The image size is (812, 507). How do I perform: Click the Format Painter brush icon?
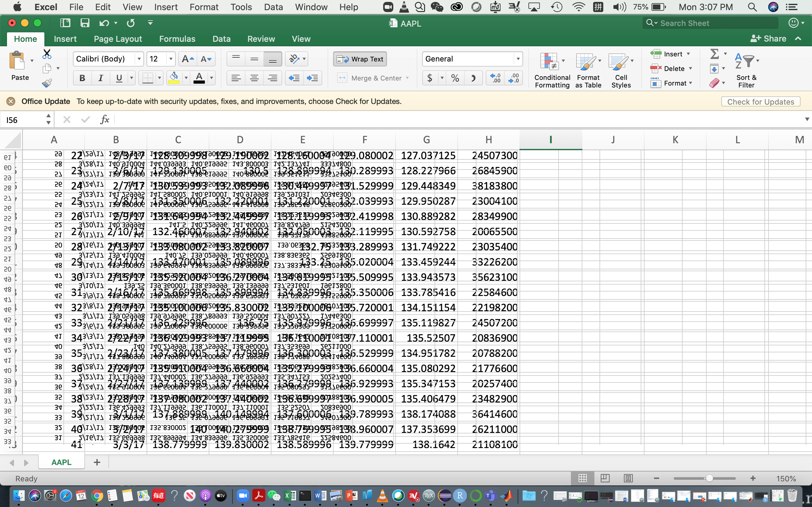(47, 83)
